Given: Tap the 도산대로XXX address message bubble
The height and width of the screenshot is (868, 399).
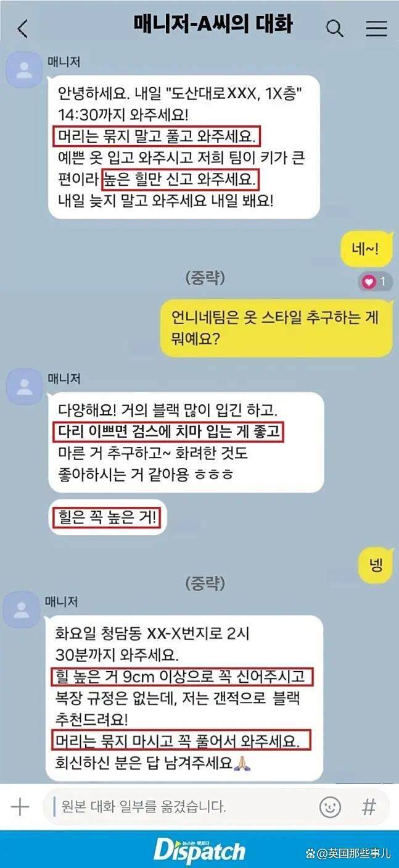Looking at the screenshot, I should (x=184, y=147).
